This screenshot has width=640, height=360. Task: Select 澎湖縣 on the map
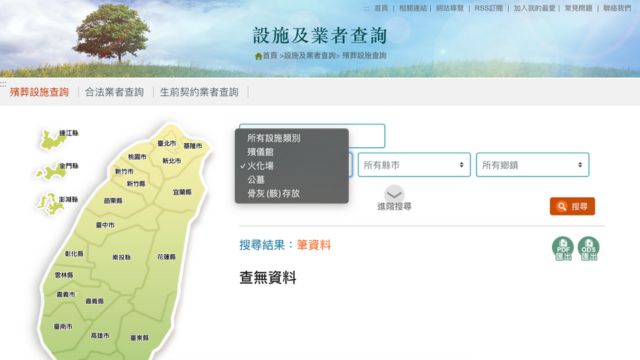[x=69, y=199]
